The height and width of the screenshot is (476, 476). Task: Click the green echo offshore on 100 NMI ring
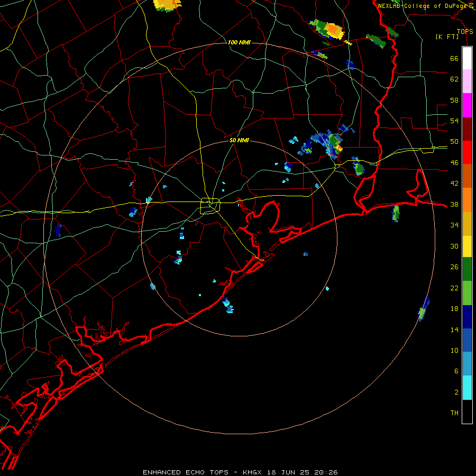tap(423, 308)
